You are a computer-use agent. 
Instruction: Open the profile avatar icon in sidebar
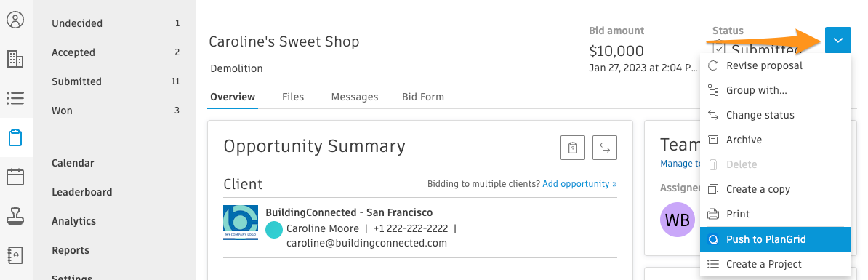click(15, 20)
